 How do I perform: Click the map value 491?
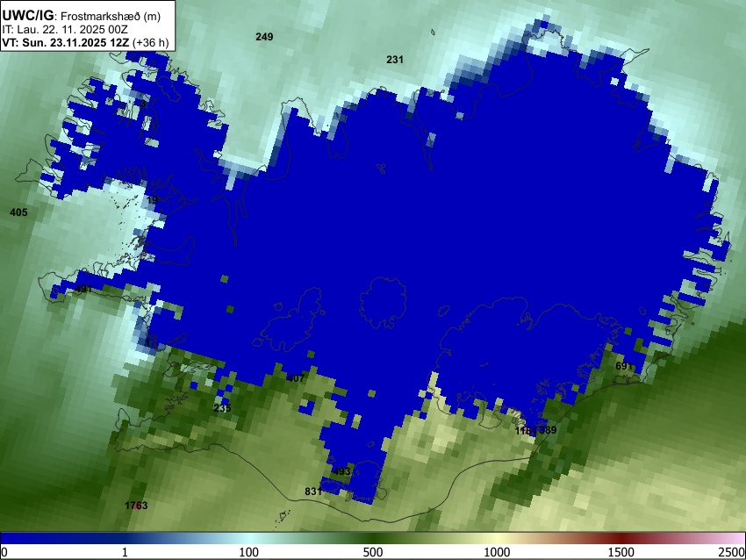(x=83, y=289)
